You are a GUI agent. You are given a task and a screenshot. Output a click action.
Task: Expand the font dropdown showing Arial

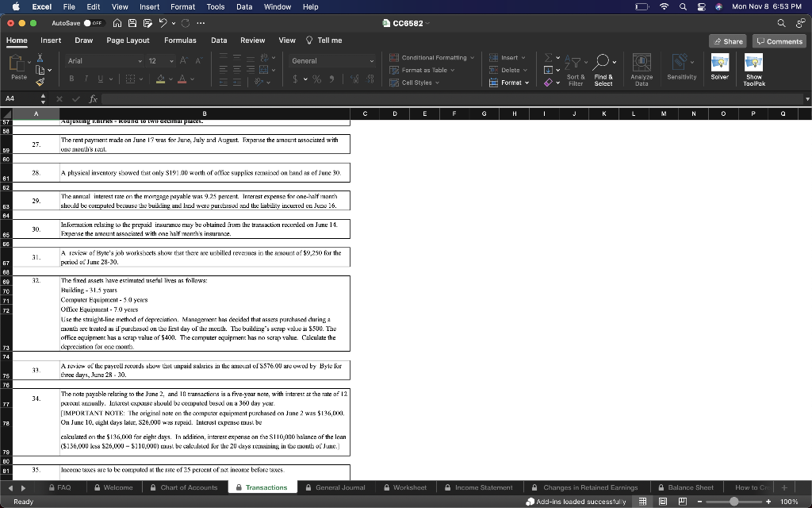(x=103, y=60)
